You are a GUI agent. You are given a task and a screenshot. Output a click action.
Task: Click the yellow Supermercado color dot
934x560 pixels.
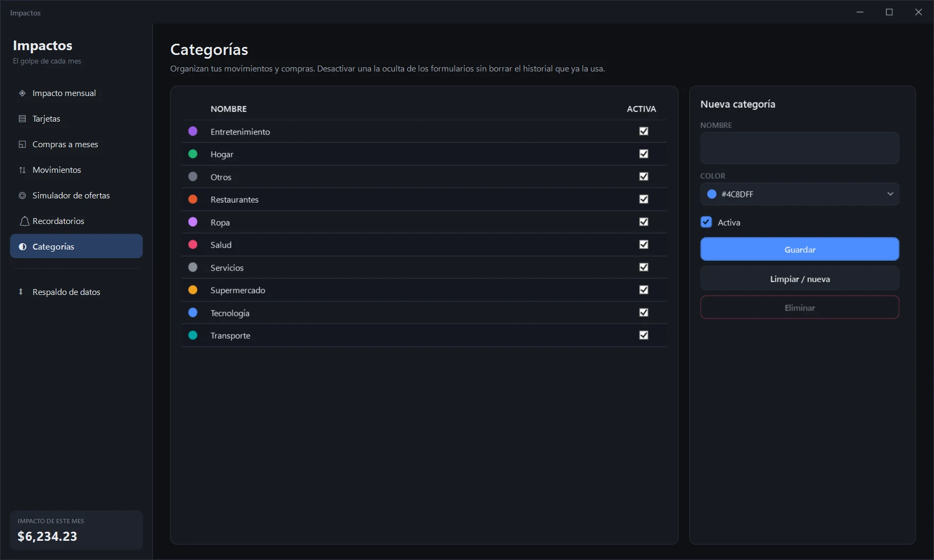point(193,290)
